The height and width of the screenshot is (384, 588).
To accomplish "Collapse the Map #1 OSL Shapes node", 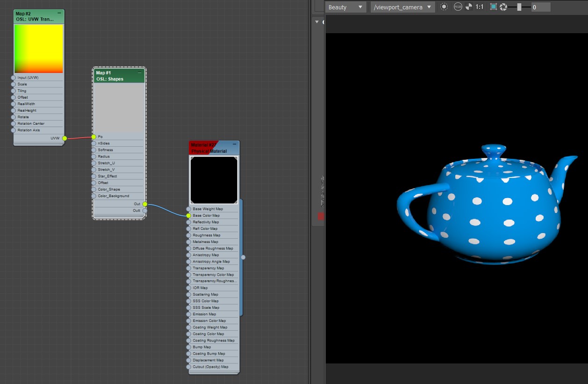I will 139,73.
